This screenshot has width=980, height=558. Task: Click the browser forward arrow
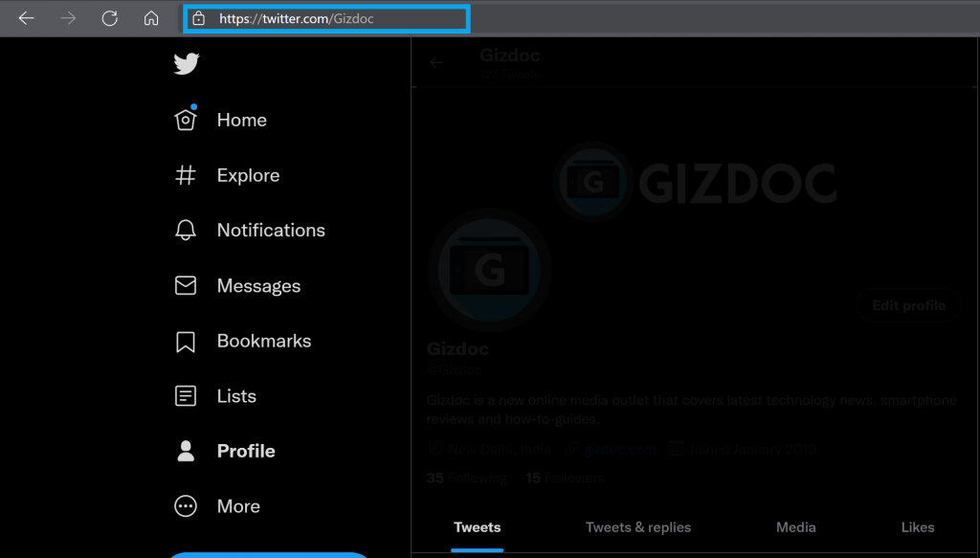[68, 19]
